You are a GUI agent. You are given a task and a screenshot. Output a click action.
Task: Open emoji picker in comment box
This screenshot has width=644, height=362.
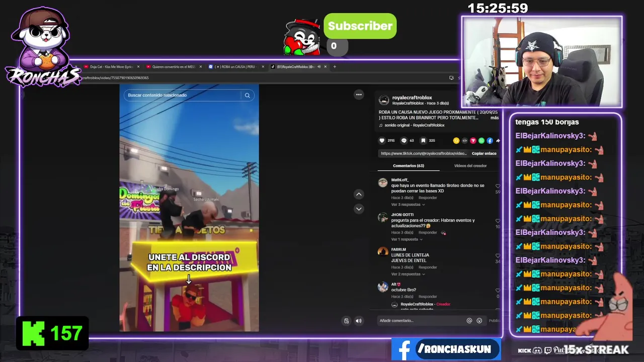click(x=479, y=321)
